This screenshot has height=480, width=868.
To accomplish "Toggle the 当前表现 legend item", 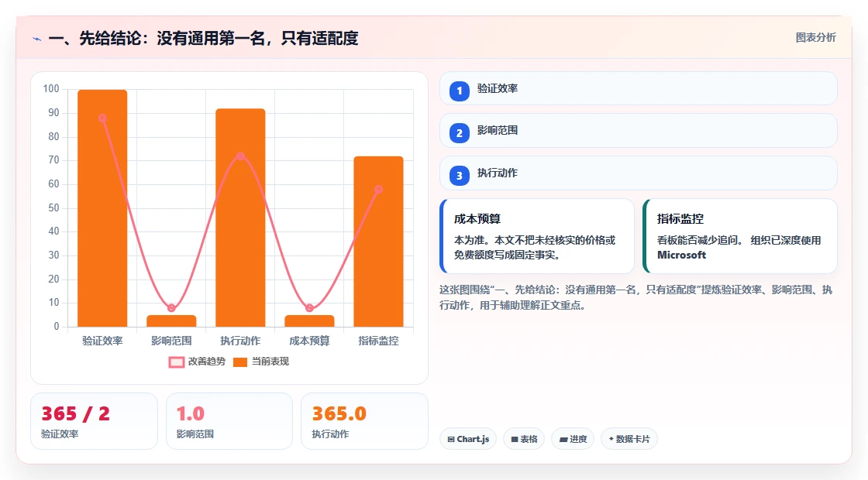I will coord(260,362).
